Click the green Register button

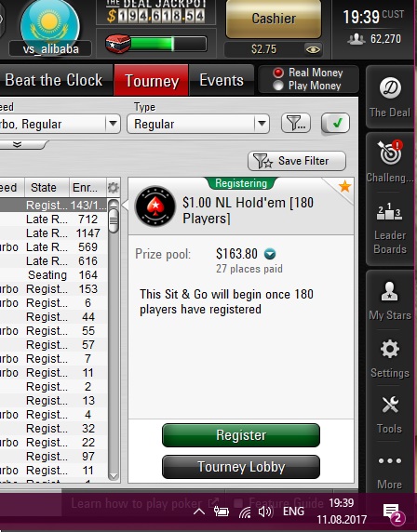(241, 435)
